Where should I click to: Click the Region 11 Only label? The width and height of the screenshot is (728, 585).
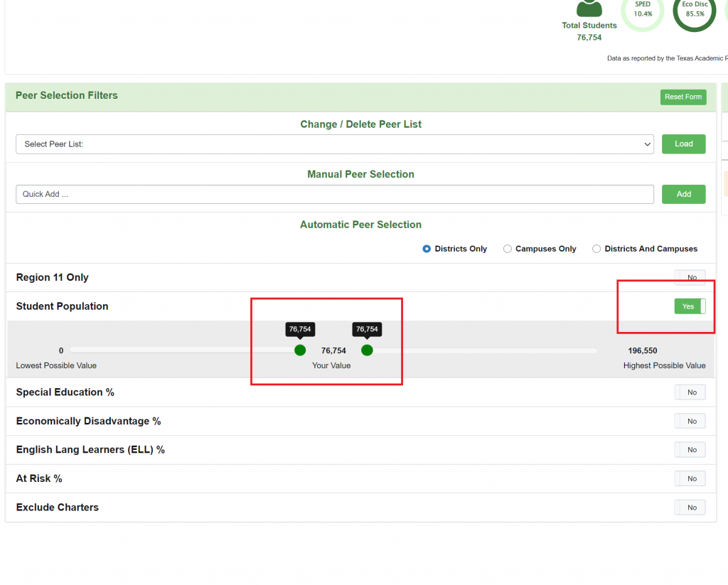52,278
